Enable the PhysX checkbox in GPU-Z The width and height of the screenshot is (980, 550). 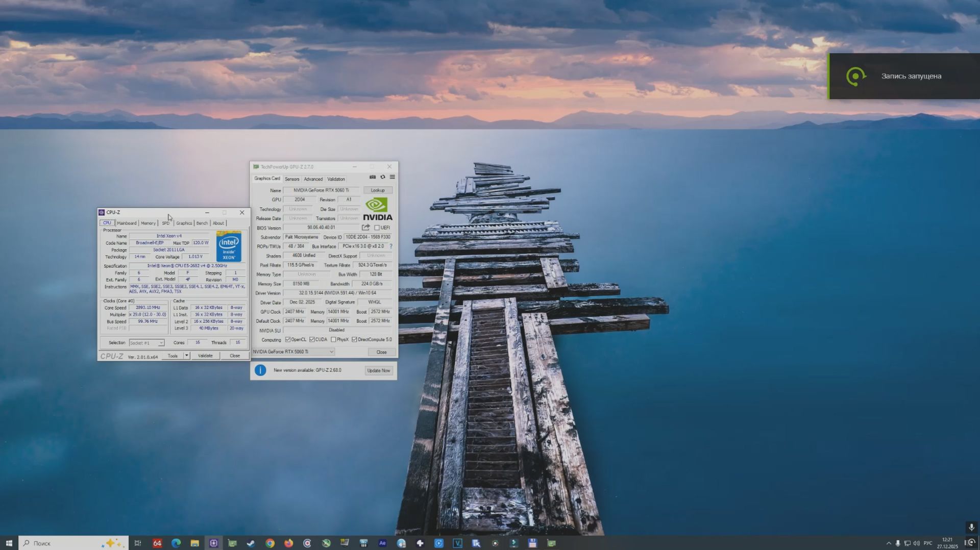point(334,339)
